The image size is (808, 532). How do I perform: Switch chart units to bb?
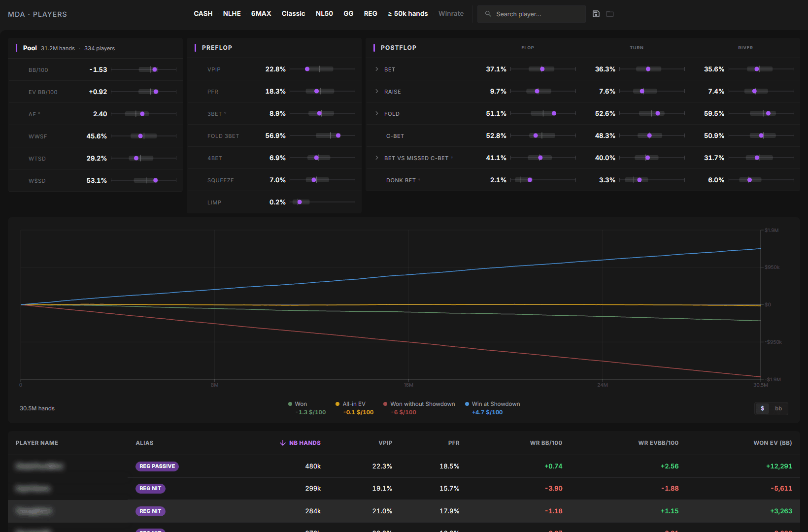tap(778, 408)
